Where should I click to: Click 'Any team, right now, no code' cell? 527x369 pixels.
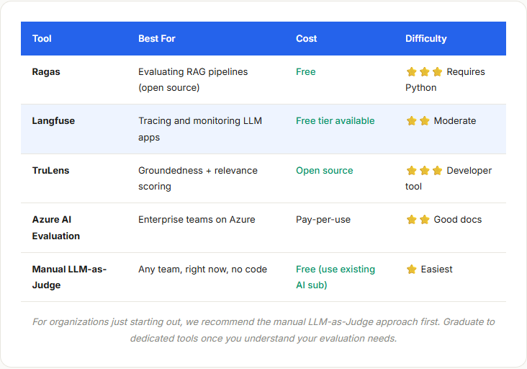[x=203, y=269]
